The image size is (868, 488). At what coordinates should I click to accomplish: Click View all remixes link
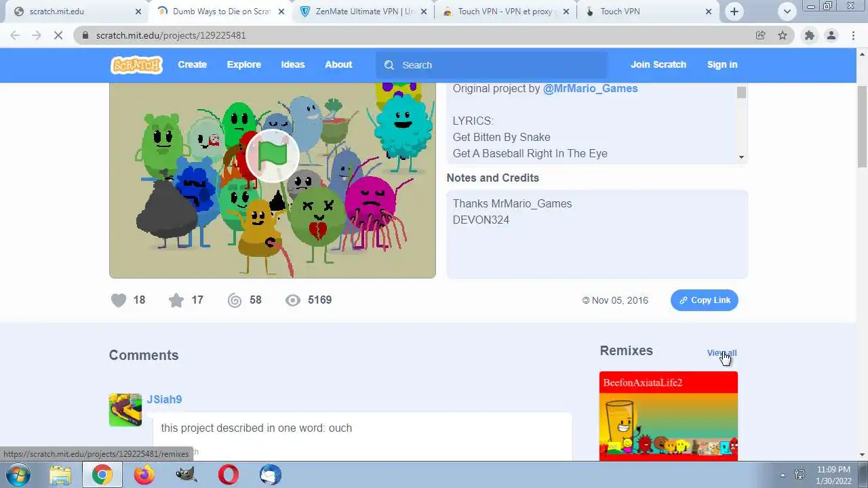722,353
